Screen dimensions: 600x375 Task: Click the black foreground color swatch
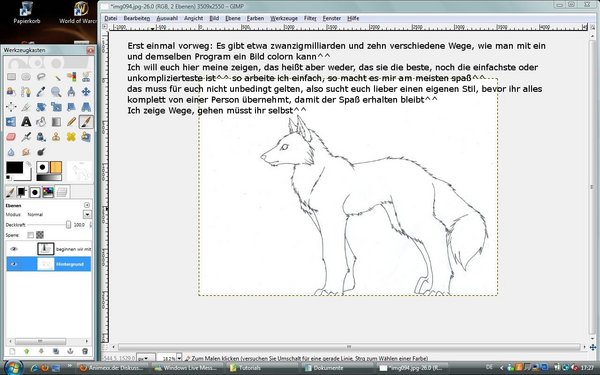pos(14,168)
